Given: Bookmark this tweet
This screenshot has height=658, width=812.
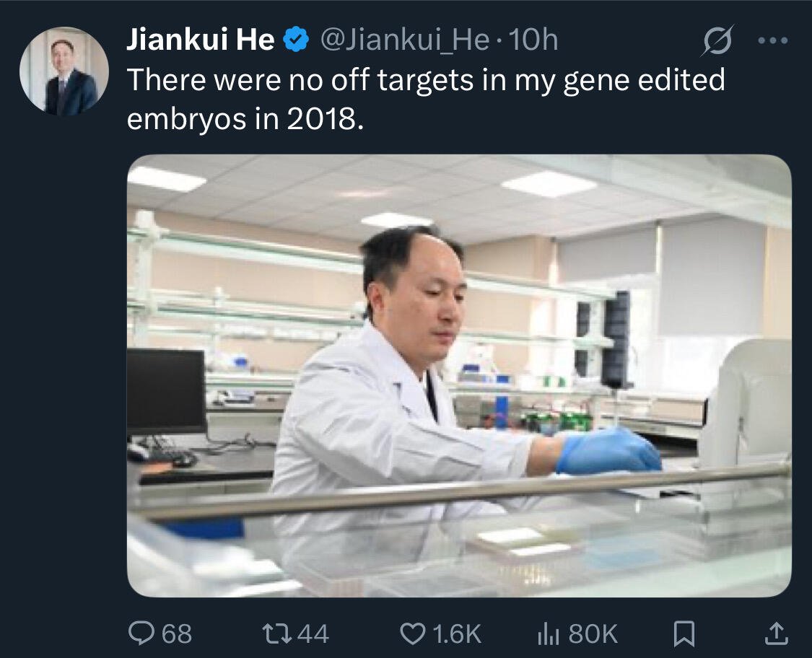Looking at the screenshot, I should (x=684, y=634).
